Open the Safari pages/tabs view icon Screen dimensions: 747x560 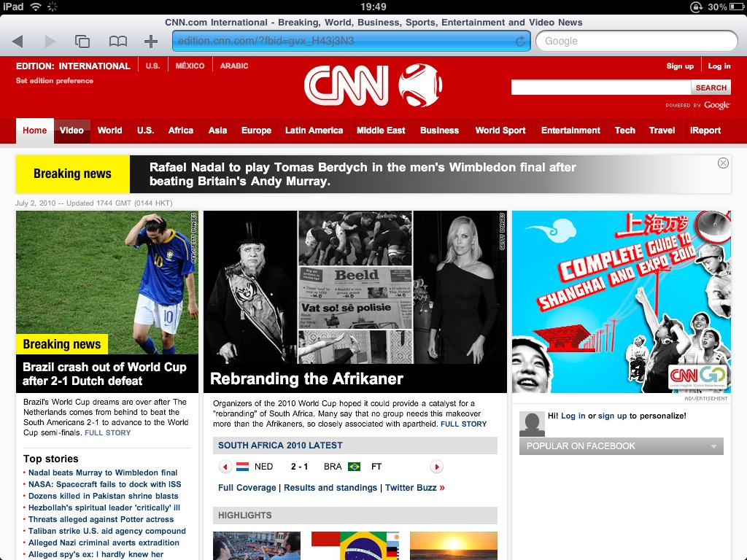(82, 42)
